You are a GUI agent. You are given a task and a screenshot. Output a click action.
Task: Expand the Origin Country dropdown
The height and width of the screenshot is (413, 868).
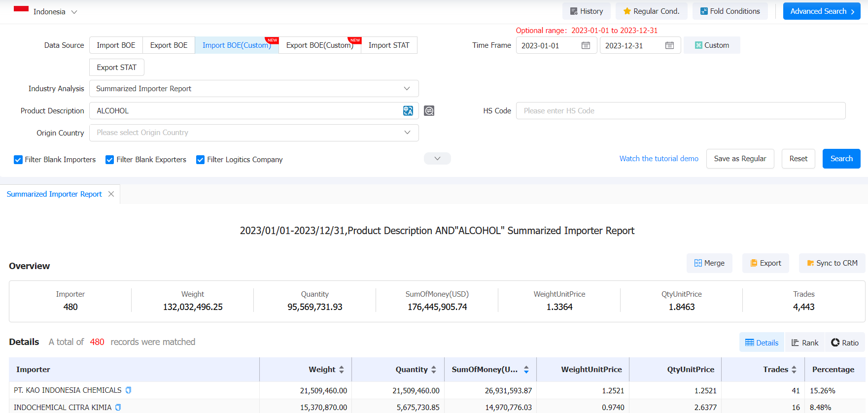253,133
